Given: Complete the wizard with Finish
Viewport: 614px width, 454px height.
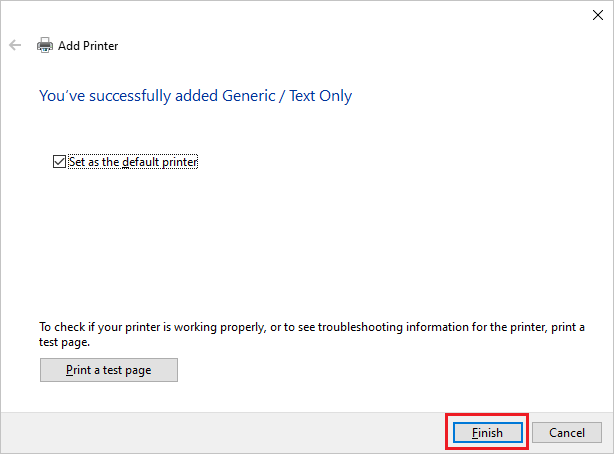Looking at the screenshot, I should coord(487,432).
